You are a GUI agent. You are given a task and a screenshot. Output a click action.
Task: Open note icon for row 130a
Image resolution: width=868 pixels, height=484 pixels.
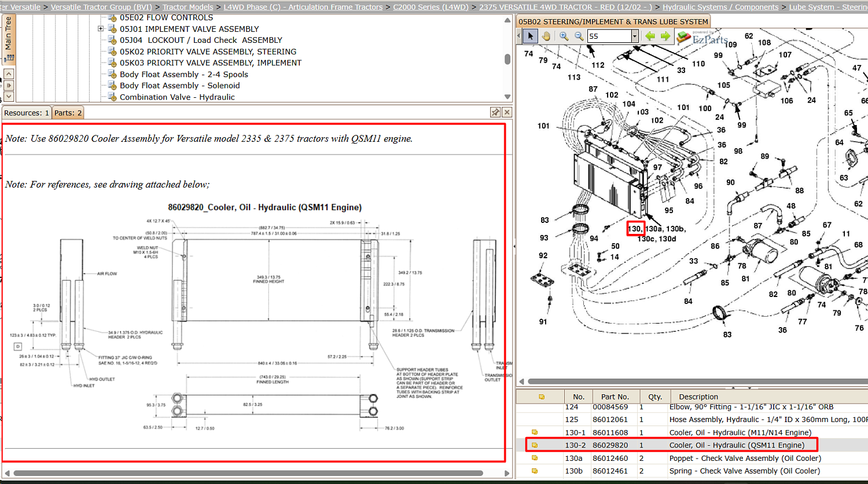(x=535, y=458)
